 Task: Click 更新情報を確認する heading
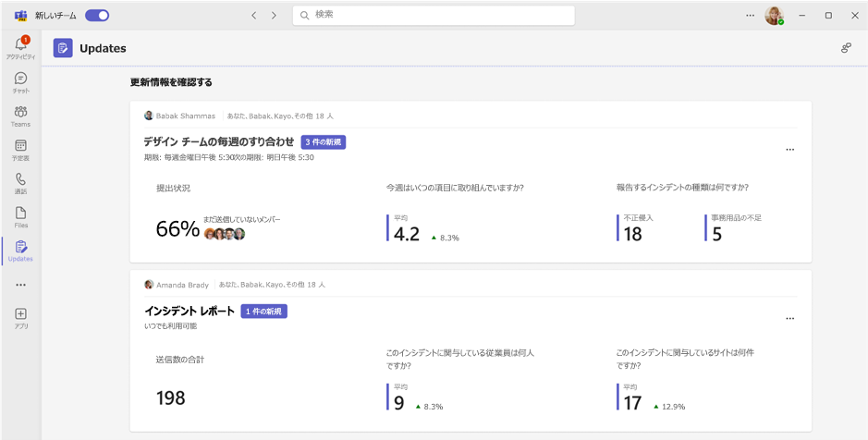pos(171,83)
